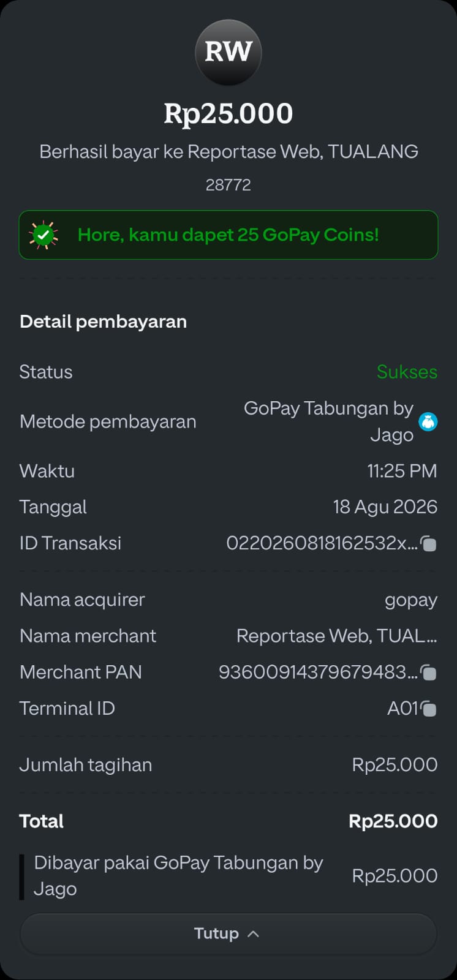Tap the truncated ID Transaksi value
The image size is (457, 980).
click(322, 543)
